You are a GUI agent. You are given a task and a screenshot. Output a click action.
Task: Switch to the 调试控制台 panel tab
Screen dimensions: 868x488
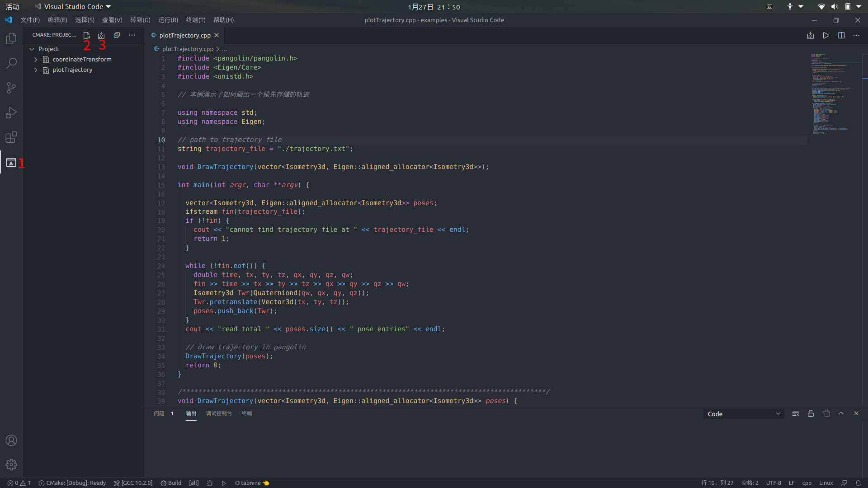219,413
